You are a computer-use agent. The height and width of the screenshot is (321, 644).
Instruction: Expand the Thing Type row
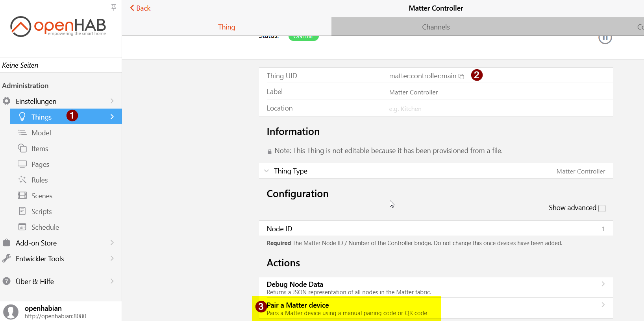(436, 171)
